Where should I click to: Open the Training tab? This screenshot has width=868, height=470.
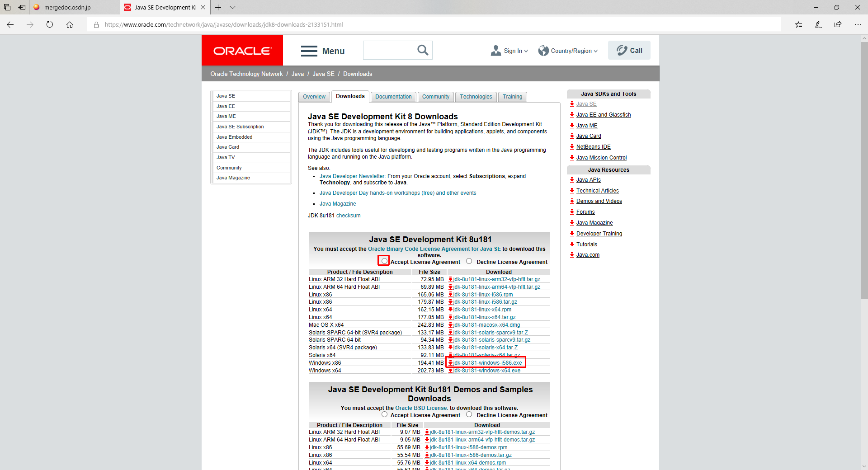click(x=513, y=97)
